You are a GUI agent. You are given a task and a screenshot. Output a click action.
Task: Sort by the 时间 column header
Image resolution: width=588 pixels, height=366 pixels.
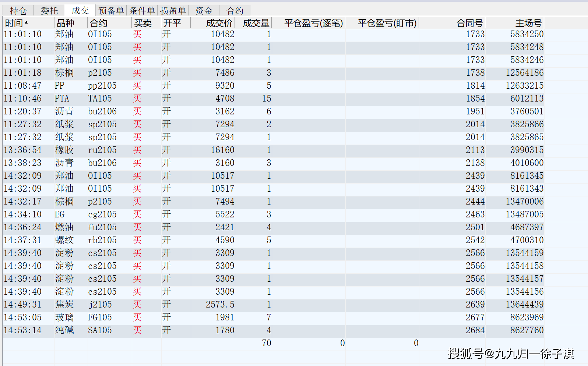[x=29, y=23]
